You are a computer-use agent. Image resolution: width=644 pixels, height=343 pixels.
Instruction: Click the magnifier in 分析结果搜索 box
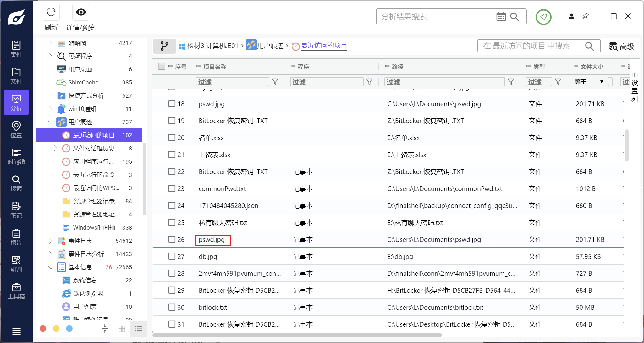(515, 17)
